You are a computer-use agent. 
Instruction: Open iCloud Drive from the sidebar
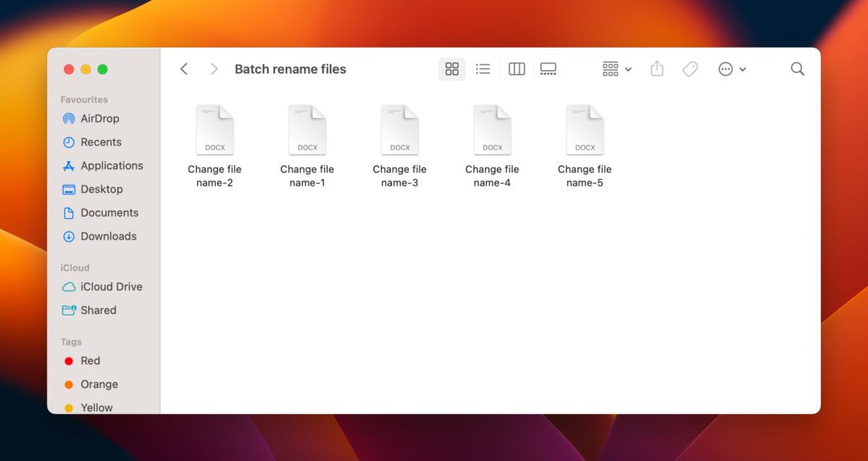click(x=111, y=287)
